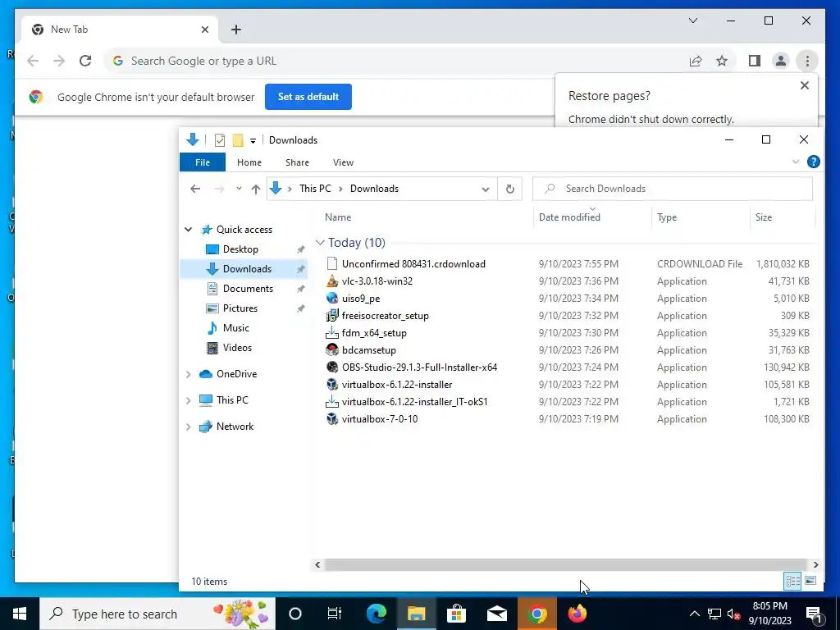Open Chrome tab search chevron

tap(692, 21)
